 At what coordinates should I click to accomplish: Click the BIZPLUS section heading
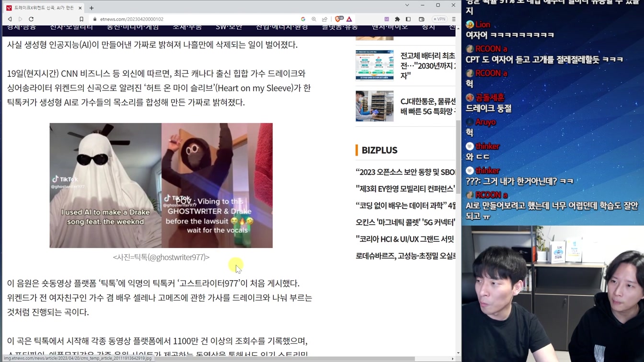pyautogui.click(x=379, y=150)
